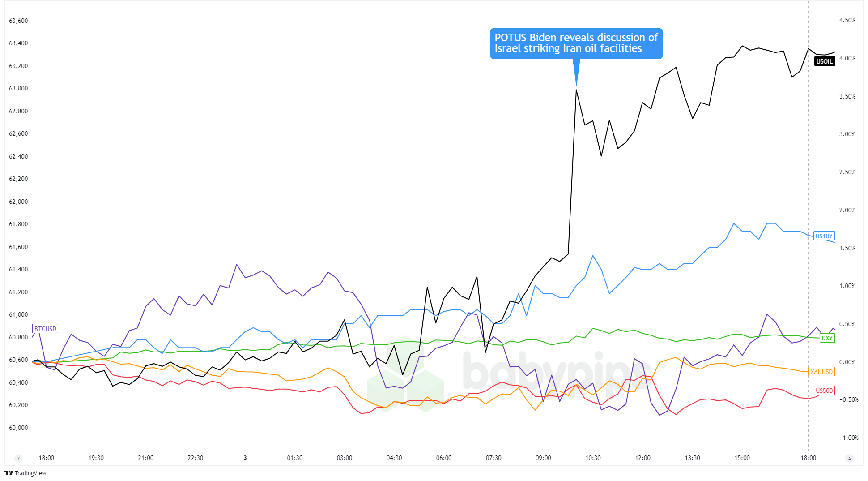This screenshot has width=868, height=481.
Task: Open the TradingView logo link
Action: (x=26, y=473)
